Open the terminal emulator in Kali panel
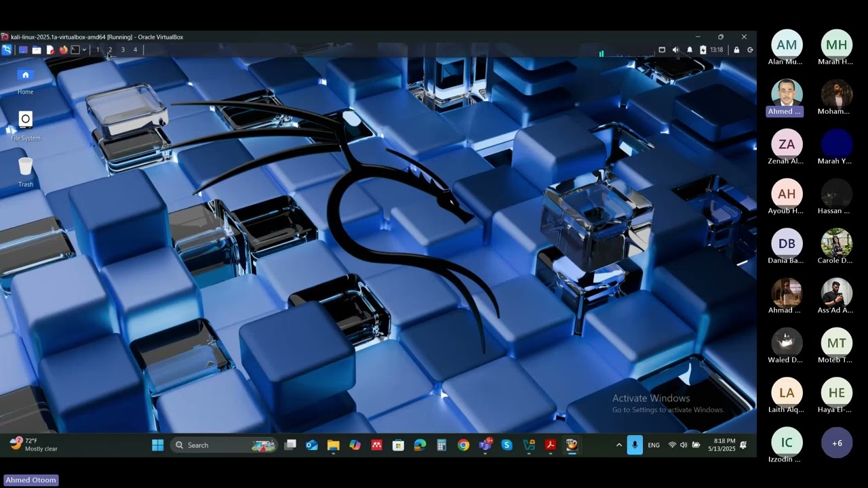868x488 pixels. [75, 49]
